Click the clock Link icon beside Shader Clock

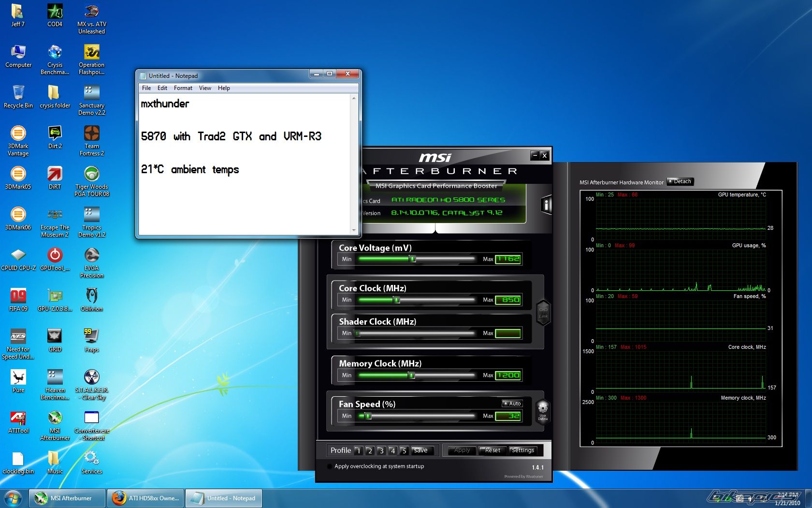pyautogui.click(x=543, y=312)
